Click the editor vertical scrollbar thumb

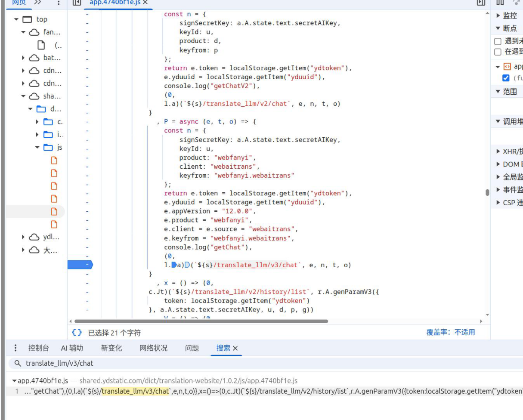tap(487, 192)
